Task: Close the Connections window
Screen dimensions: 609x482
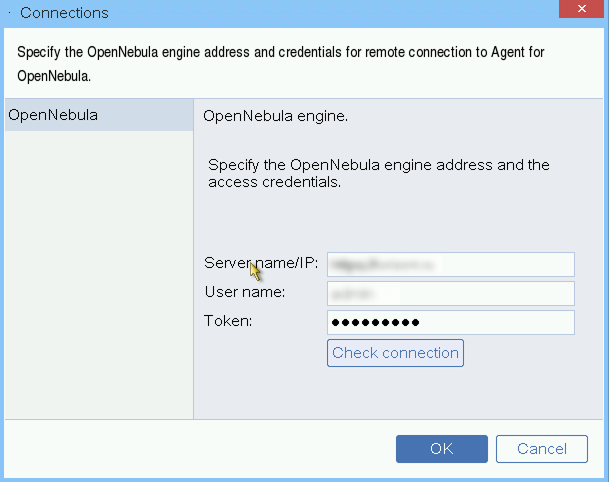Action: click(x=581, y=9)
